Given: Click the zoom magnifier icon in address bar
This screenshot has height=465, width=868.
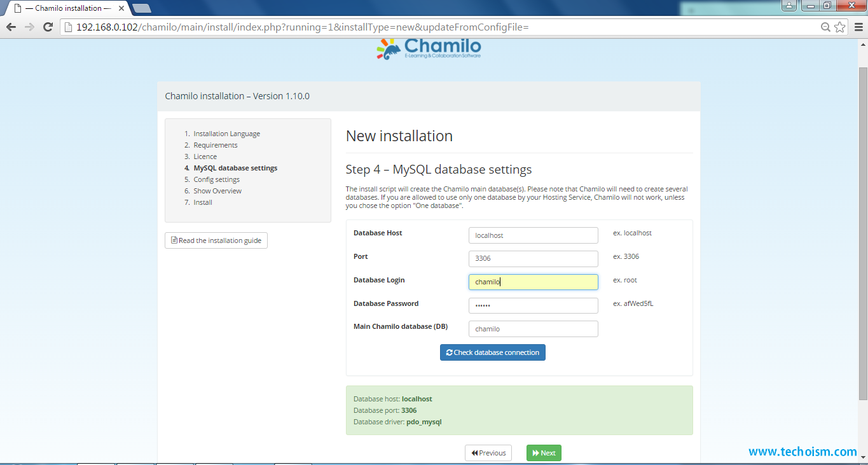Looking at the screenshot, I should 825,27.
